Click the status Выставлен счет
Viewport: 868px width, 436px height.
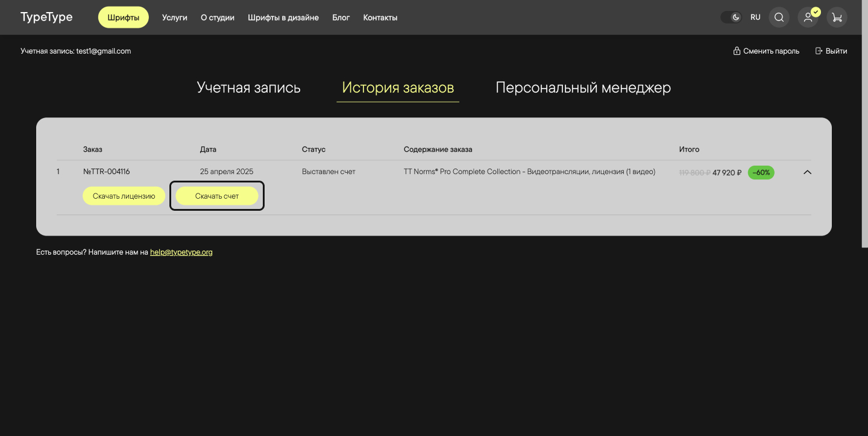(x=329, y=172)
